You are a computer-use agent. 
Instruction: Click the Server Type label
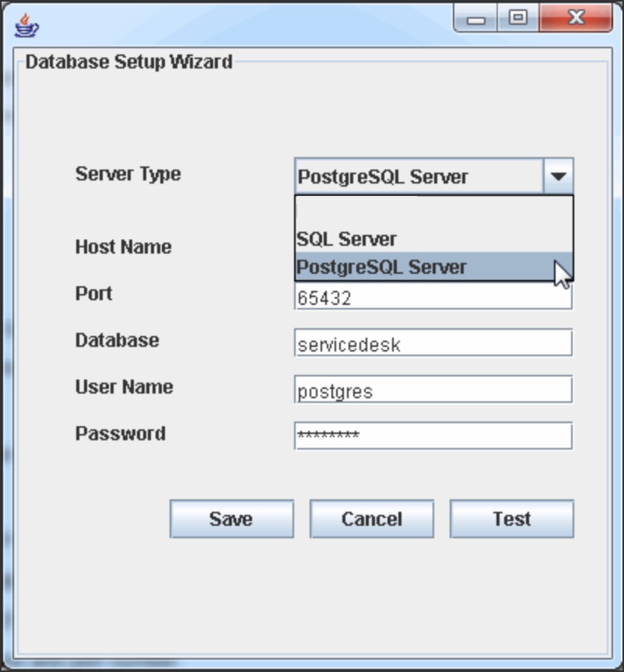[x=128, y=174]
